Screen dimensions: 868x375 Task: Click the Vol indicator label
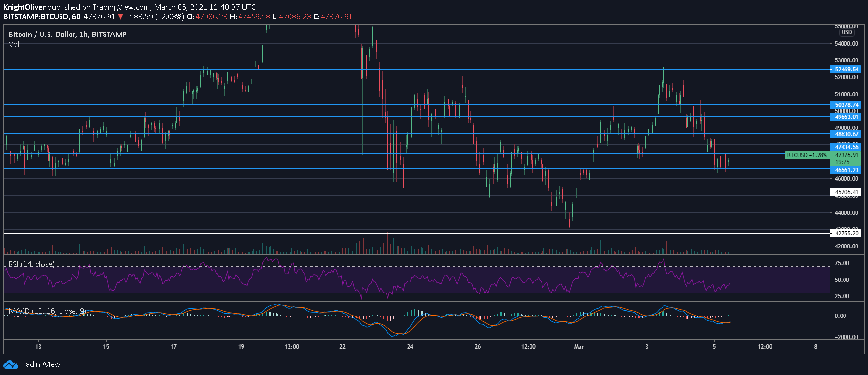[14, 44]
